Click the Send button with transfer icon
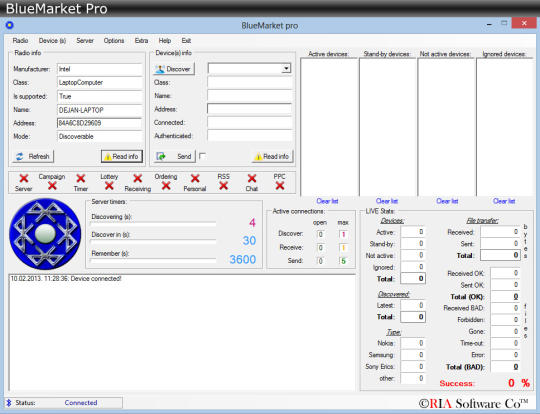This screenshot has height=414, width=540. pyautogui.click(x=175, y=156)
